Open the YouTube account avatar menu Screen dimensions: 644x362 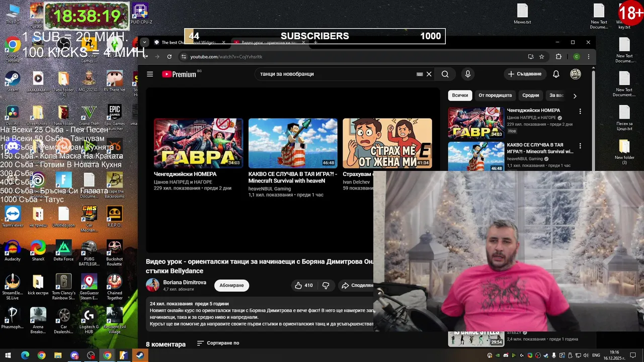point(576,74)
